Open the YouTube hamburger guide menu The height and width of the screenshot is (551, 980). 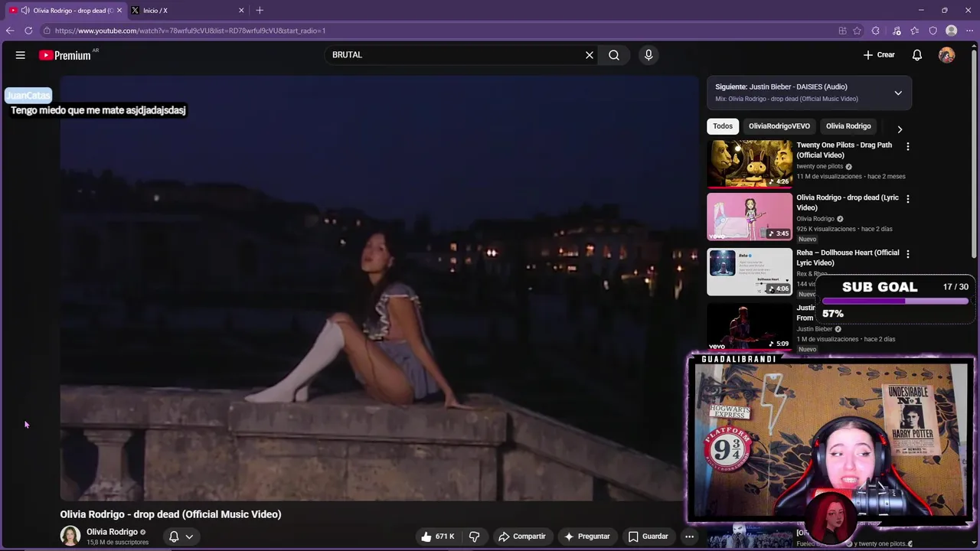click(x=21, y=55)
